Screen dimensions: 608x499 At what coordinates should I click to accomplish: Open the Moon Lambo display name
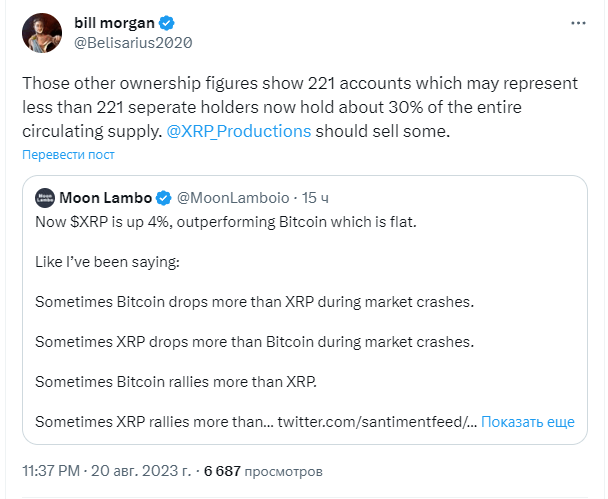(105, 198)
